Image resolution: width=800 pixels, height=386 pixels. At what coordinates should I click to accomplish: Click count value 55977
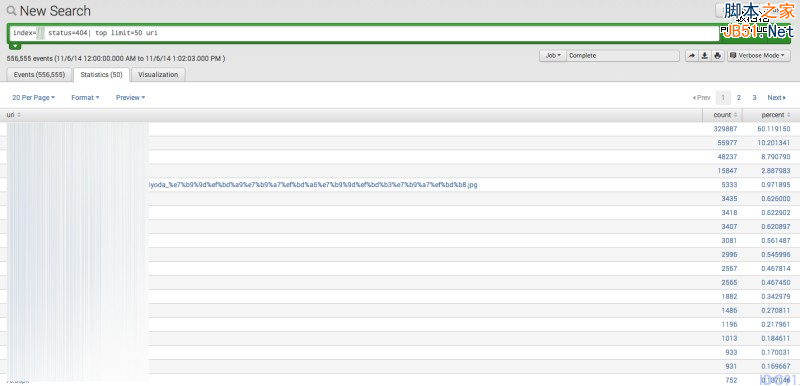coord(727,143)
